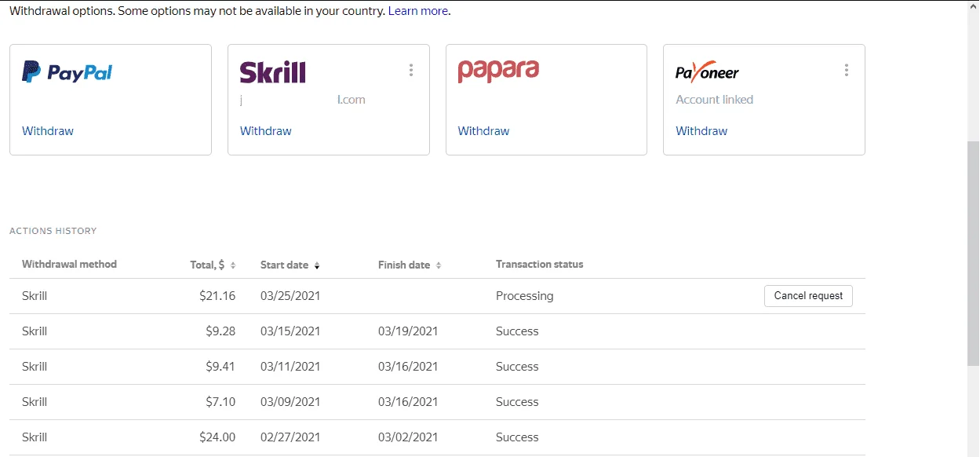
Task: Sort by the Total column arrows
Action: (233, 265)
